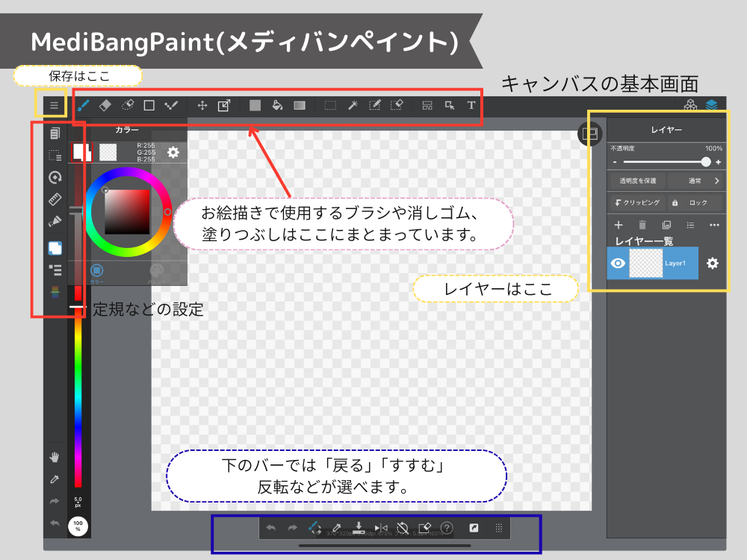Open the hamburger main menu
This screenshot has height=560, width=747.
point(54,105)
